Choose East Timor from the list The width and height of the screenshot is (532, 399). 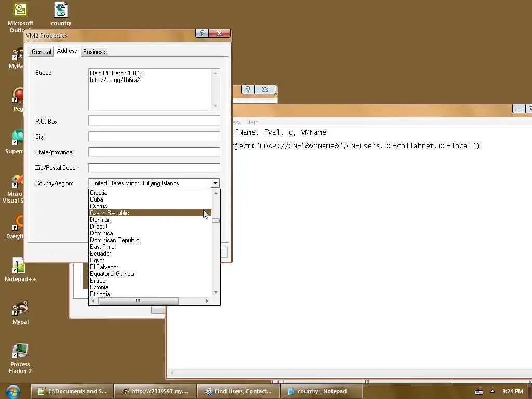point(150,247)
